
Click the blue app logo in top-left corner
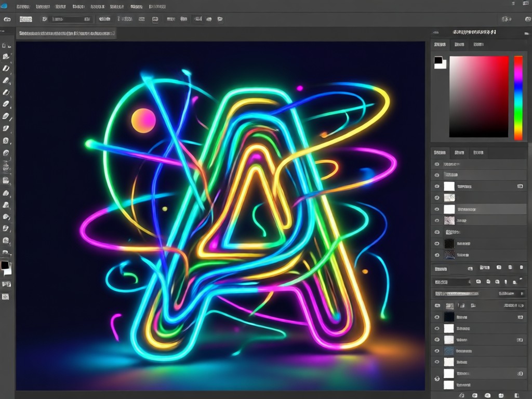(x=4, y=6)
